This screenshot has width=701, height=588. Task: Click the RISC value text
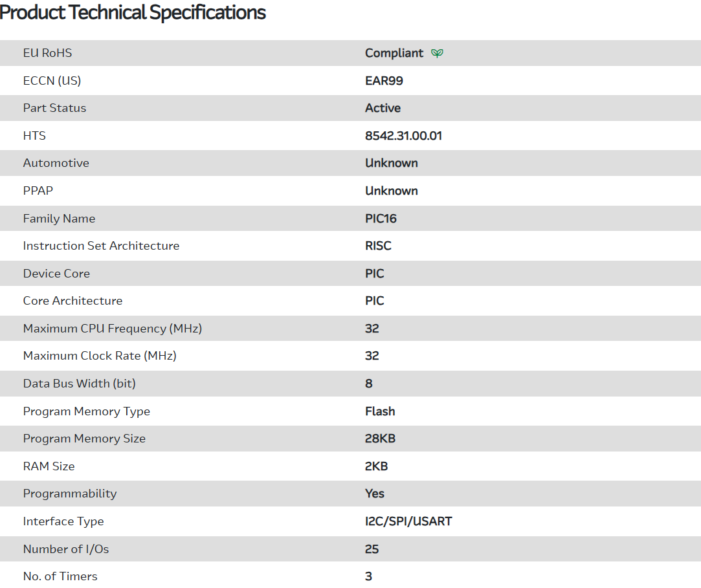pos(378,246)
